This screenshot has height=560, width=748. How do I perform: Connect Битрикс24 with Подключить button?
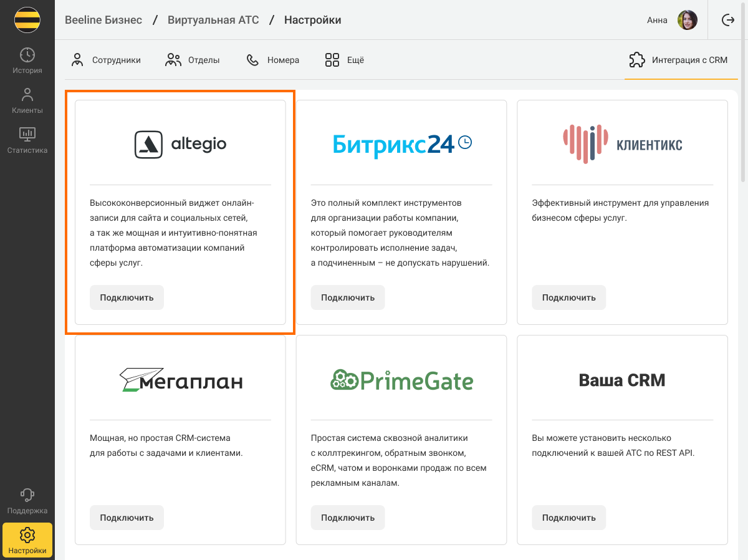348,297
